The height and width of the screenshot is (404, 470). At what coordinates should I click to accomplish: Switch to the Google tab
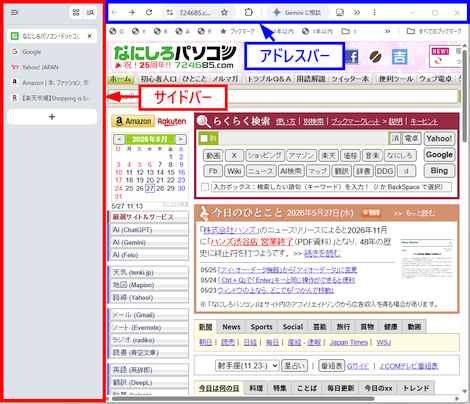[x=52, y=52]
